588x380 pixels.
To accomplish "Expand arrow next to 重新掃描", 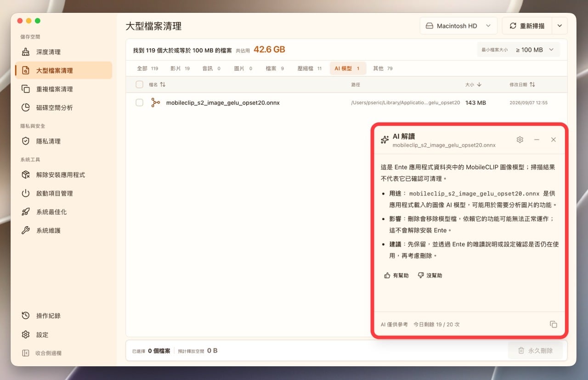I will (x=560, y=26).
